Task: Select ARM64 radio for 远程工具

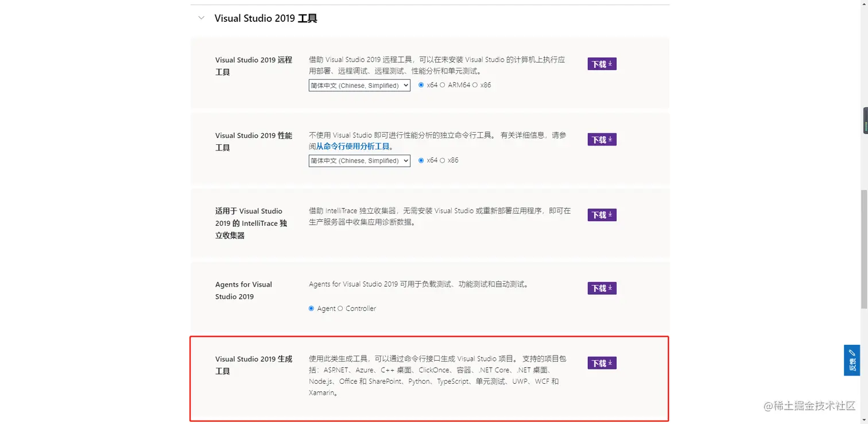Action: (x=443, y=85)
